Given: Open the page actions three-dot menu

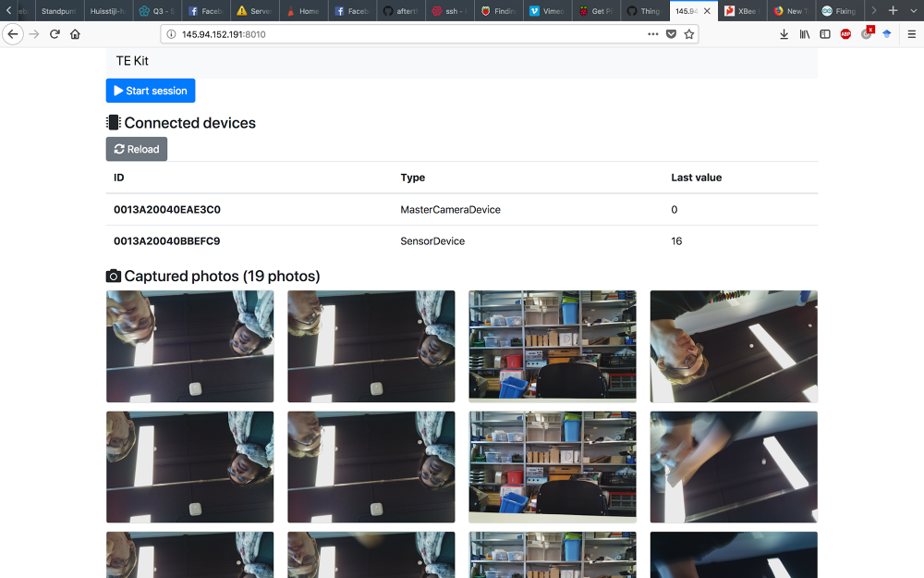Looking at the screenshot, I should point(653,34).
